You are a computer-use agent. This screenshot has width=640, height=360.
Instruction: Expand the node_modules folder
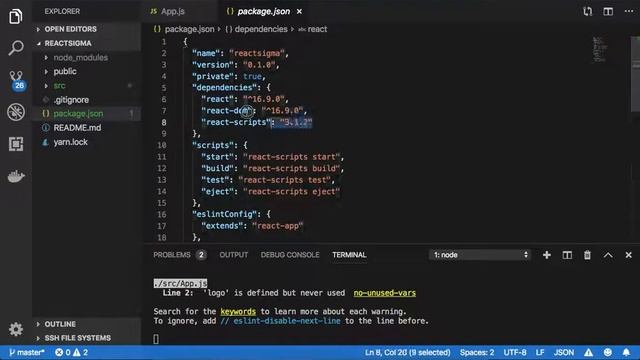(x=80, y=58)
